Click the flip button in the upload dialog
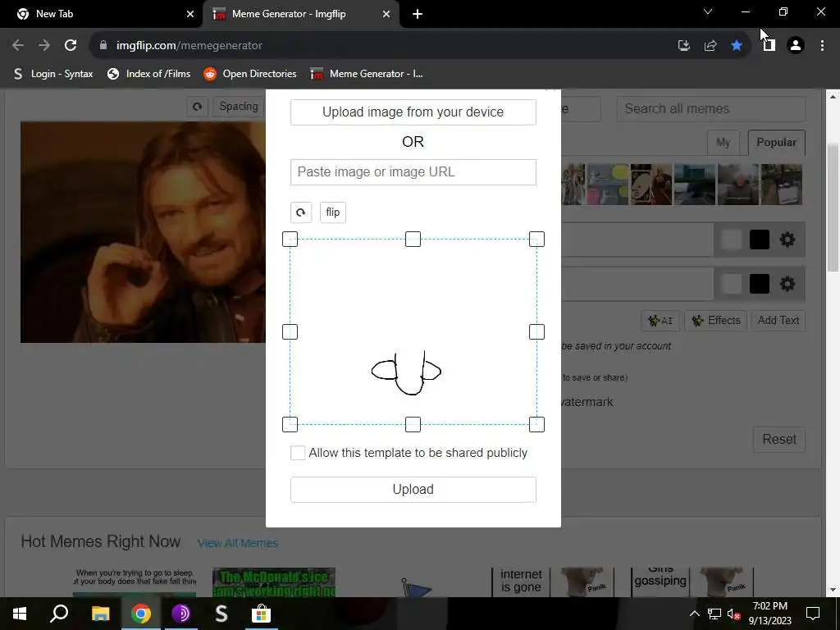The image size is (840, 630). coord(333,212)
